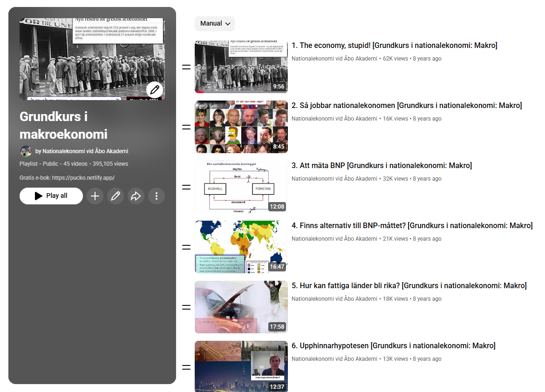Screen dimensions: 545x392
Task: Click the reorder handle next to video 3
Action: coord(186,187)
